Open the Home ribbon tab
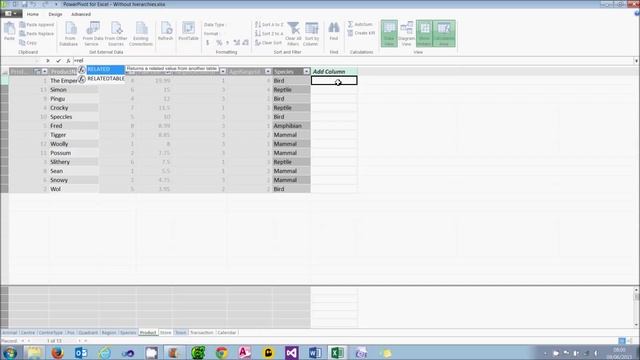 point(33,14)
